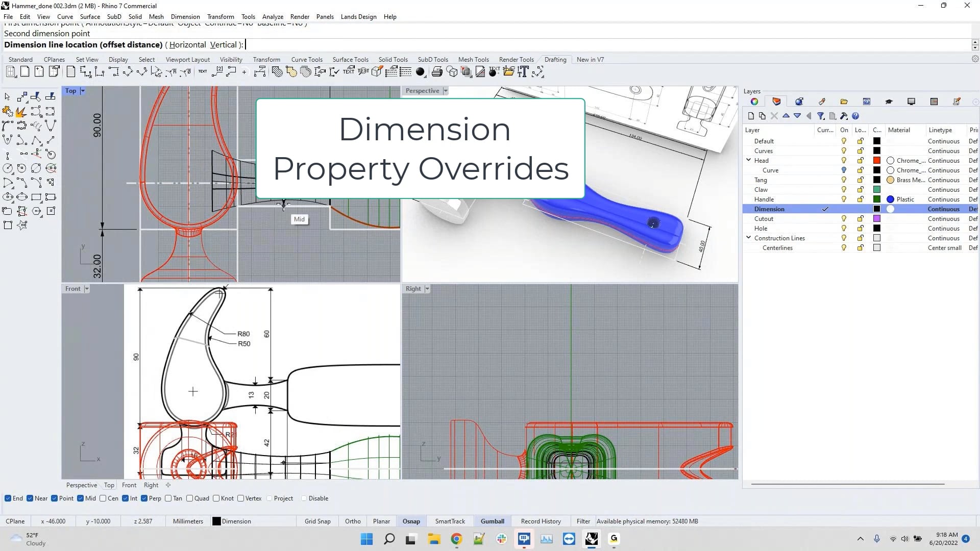Select the Text tool in the drafting toolbar
This screenshot has height=551, width=980.
202,71
